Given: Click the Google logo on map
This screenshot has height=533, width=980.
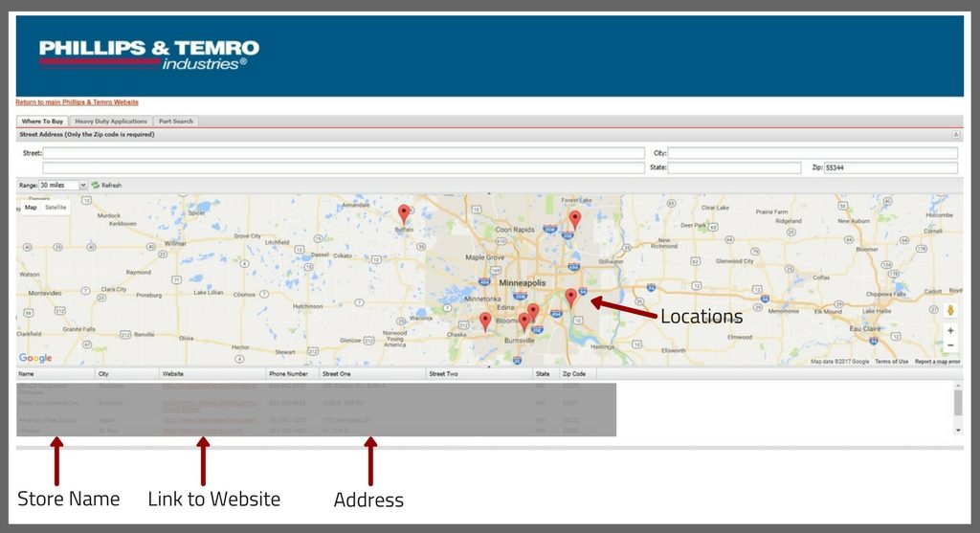Looking at the screenshot, I should coord(35,358).
